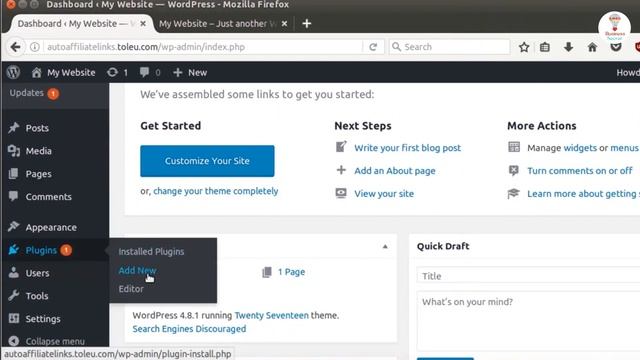Reload the page with refresh icon
640x360 pixels.
pos(373,47)
